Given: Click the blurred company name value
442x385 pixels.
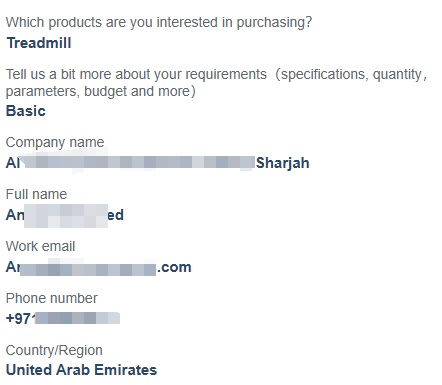Looking at the screenshot, I should point(158,163).
